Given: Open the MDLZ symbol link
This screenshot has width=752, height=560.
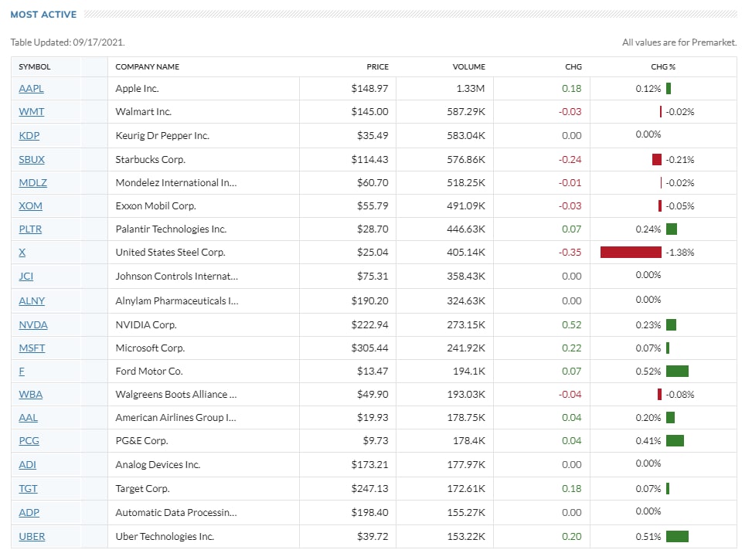Looking at the screenshot, I should pyautogui.click(x=33, y=182).
